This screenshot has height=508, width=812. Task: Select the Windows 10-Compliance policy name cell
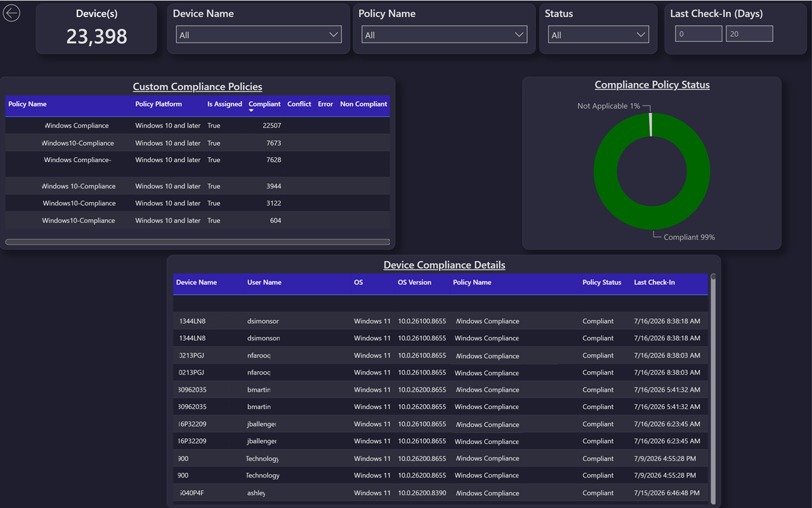click(79, 186)
